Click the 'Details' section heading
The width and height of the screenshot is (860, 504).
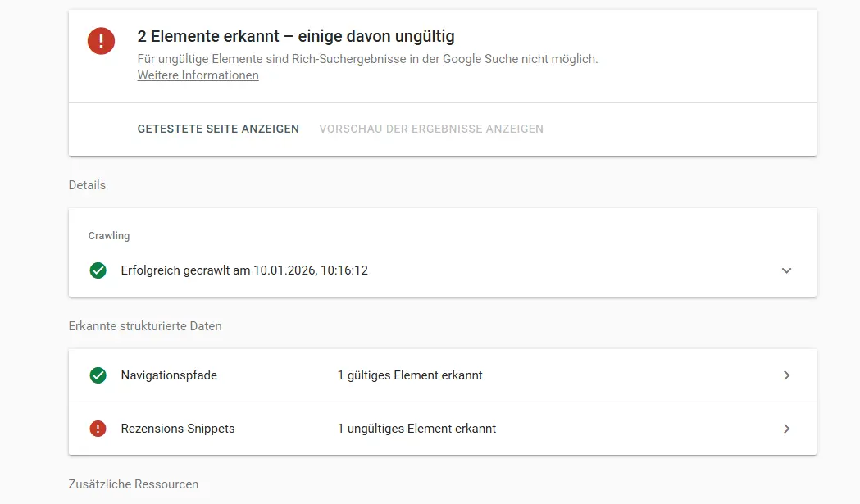pyautogui.click(x=87, y=185)
